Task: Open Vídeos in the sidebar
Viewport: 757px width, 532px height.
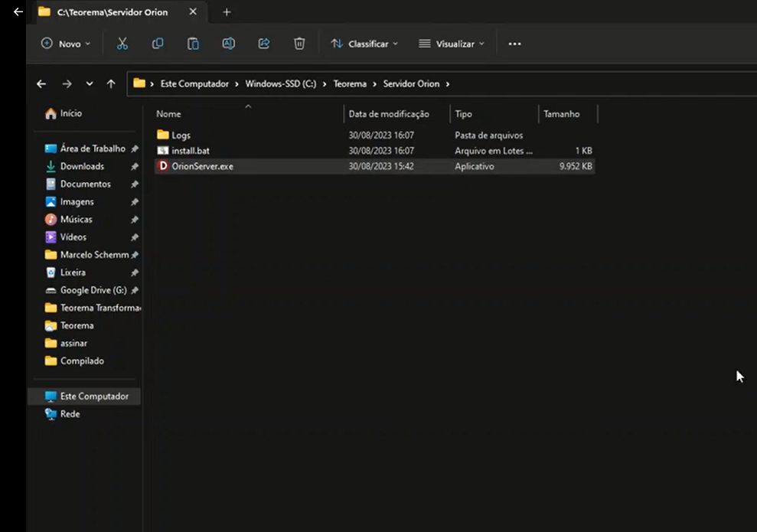Action: tap(66, 237)
